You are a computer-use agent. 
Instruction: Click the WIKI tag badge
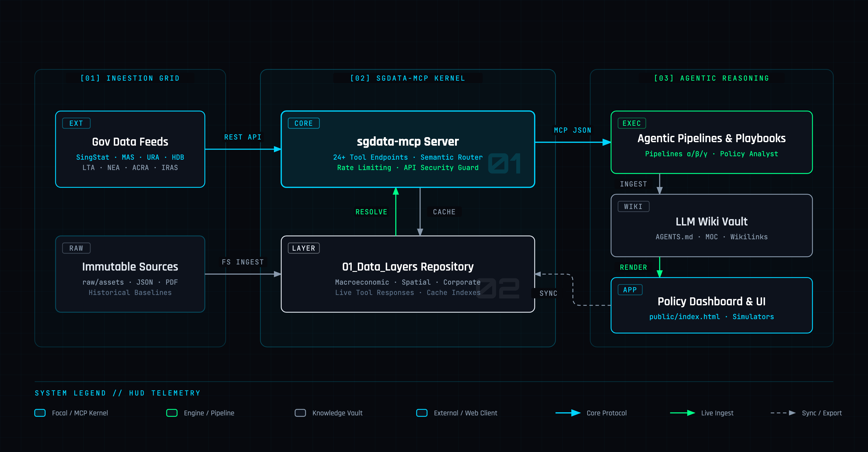(633, 206)
